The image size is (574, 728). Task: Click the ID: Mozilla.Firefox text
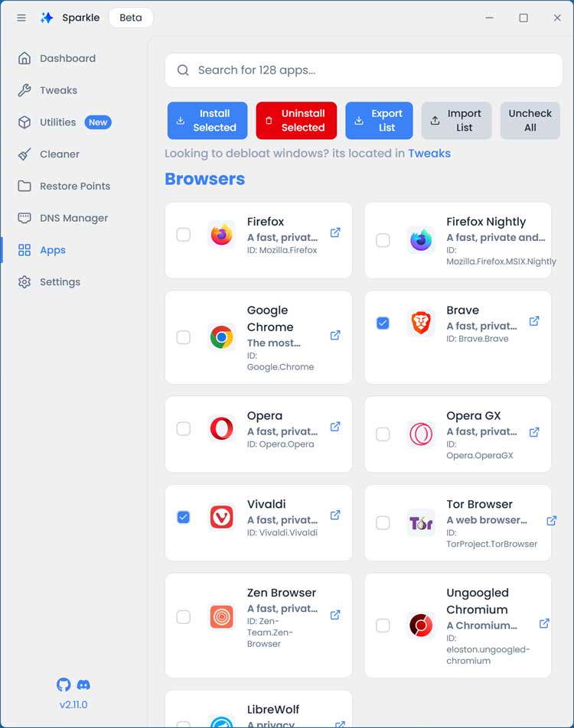pyautogui.click(x=282, y=250)
